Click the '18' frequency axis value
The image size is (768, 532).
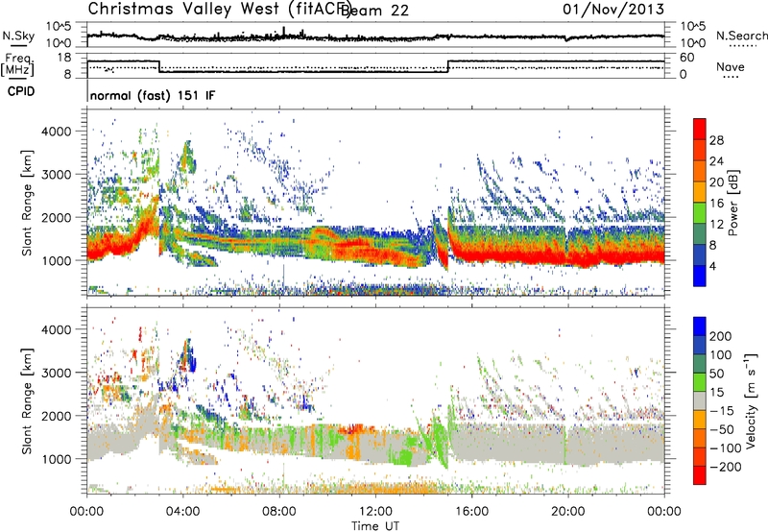[64, 58]
